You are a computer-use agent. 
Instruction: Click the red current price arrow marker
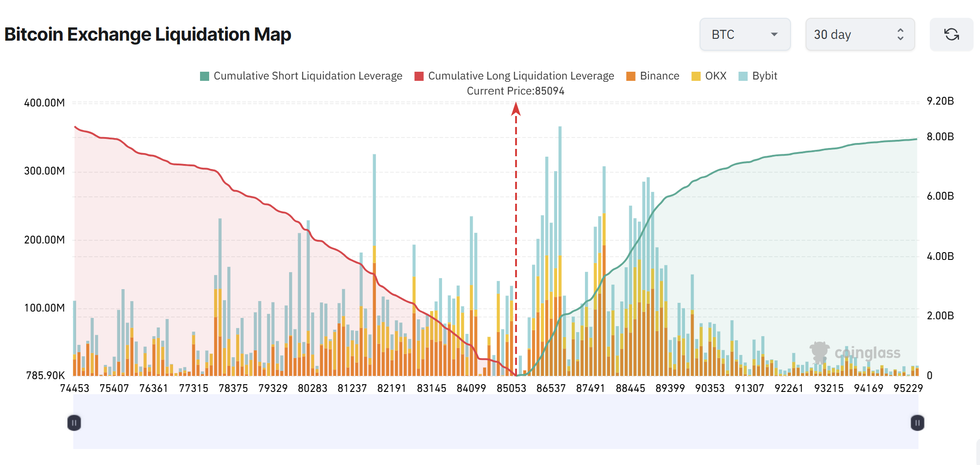516,109
